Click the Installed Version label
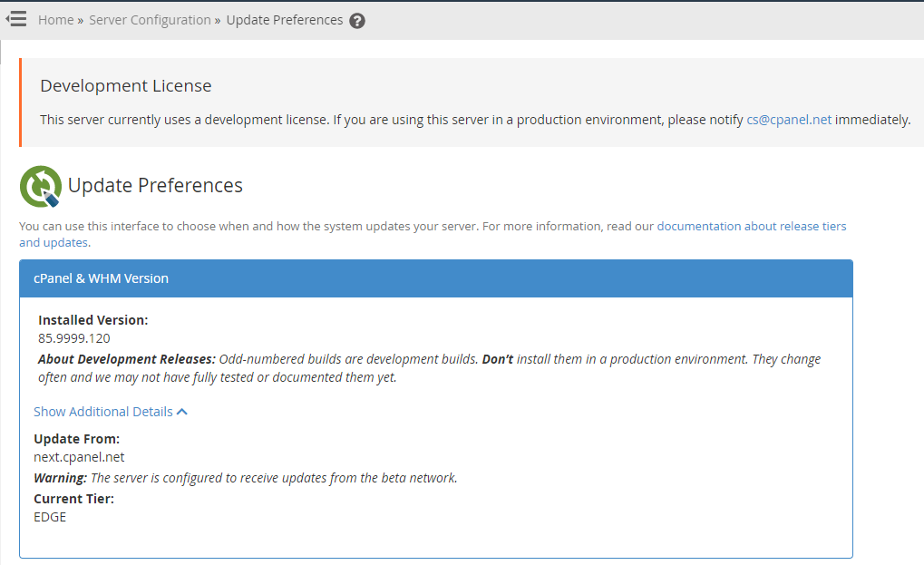Image resolution: width=924 pixels, height=565 pixels. [x=93, y=320]
